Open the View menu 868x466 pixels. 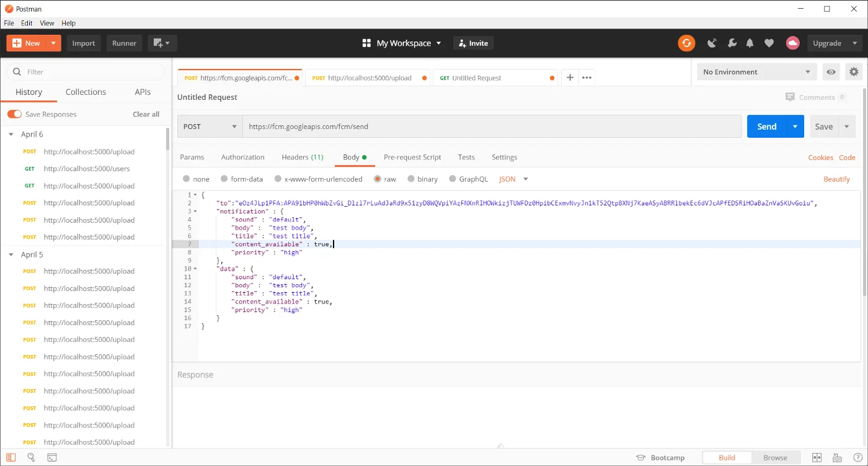(x=46, y=23)
